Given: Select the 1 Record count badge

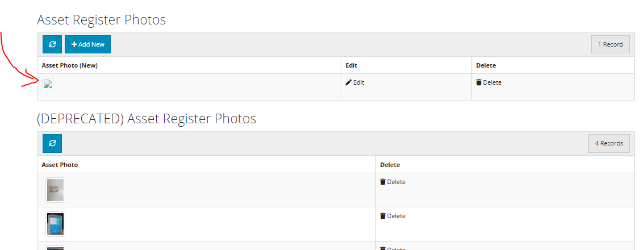Looking at the screenshot, I should (610, 44).
